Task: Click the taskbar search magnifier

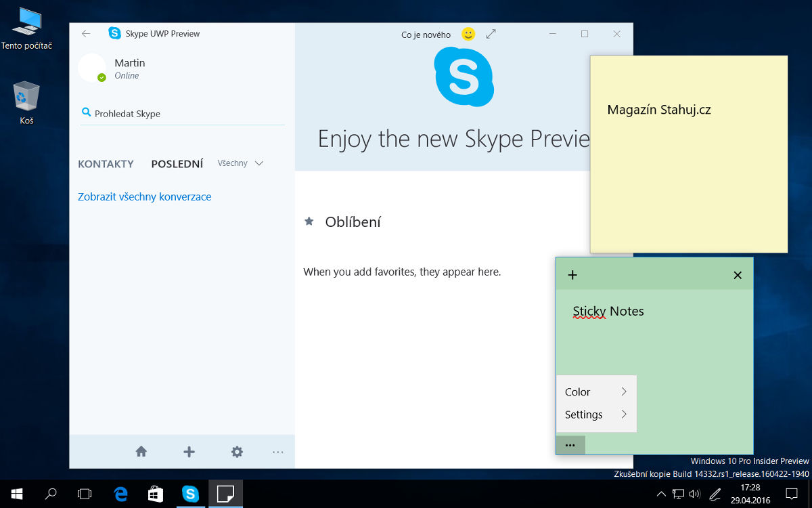Action: [51, 494]
